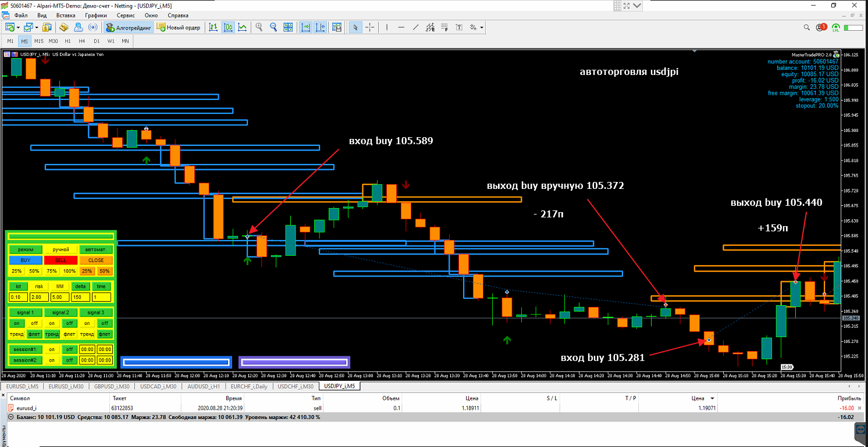Switch chart to candlestick view
The height and width of the screenshot is (447, 868).
click(x=228, y=27)
